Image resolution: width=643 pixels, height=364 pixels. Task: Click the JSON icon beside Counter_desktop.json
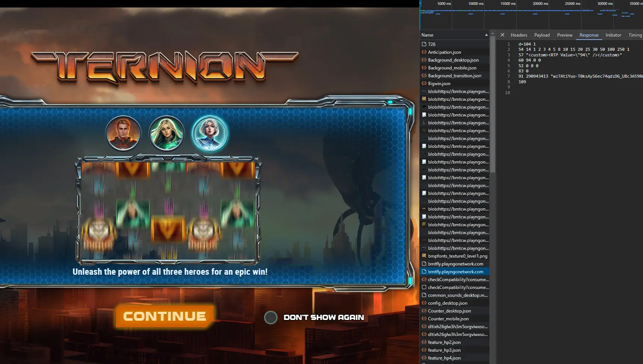click(424, 311)
